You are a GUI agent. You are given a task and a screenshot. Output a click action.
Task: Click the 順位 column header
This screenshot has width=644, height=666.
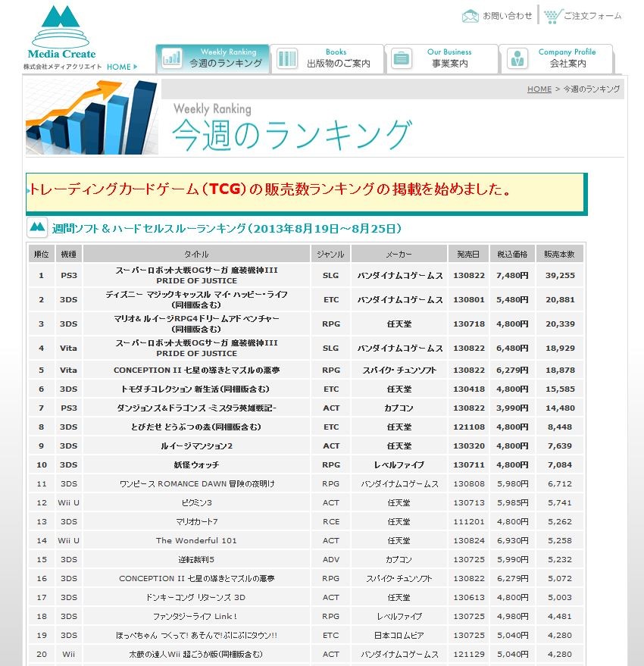click(x=41, y=254)
